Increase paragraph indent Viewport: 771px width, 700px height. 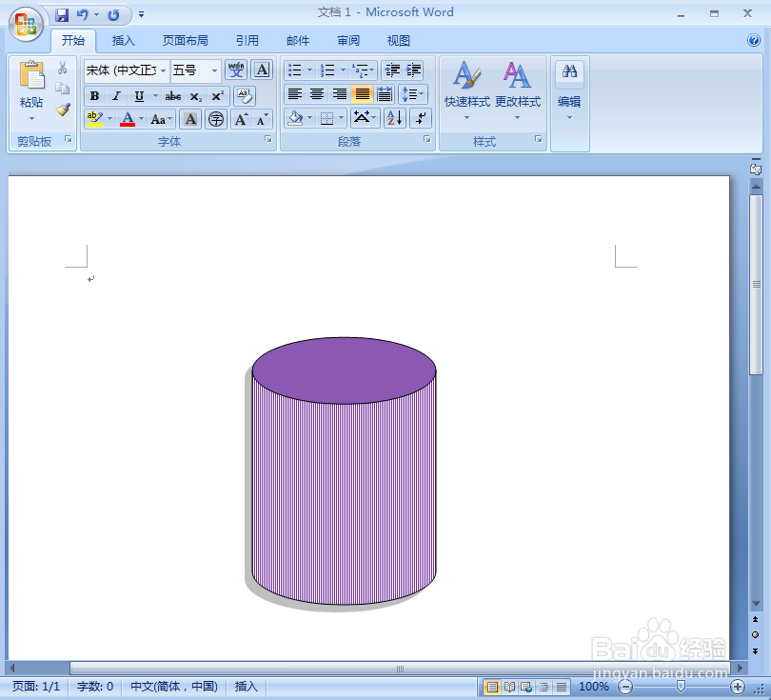[x=413, y=70]
